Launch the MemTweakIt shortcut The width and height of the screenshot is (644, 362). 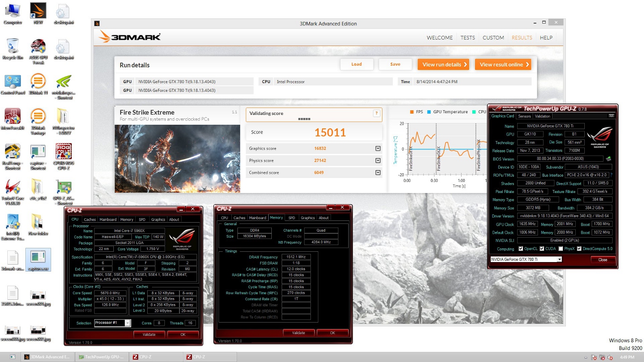coord(12,119)
